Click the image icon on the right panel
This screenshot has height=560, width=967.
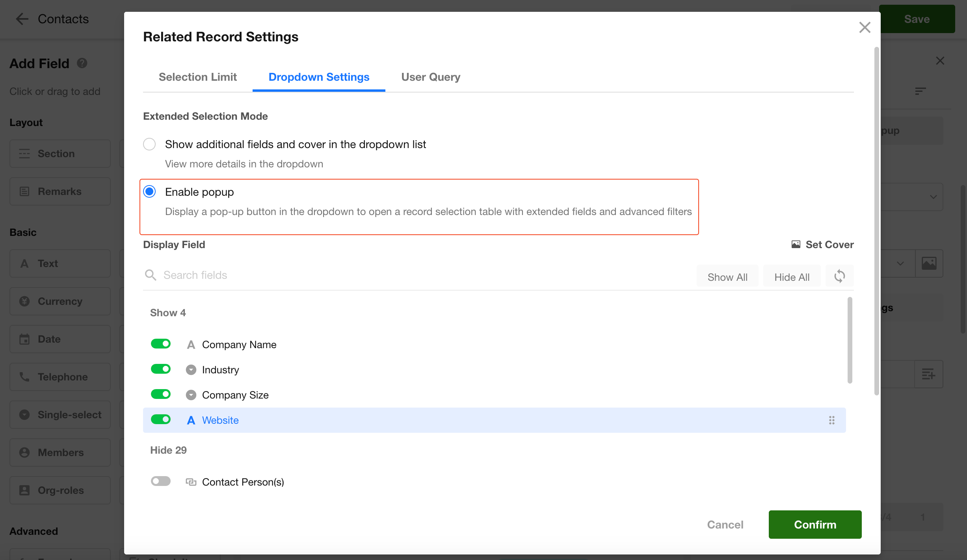coord(929,263)
